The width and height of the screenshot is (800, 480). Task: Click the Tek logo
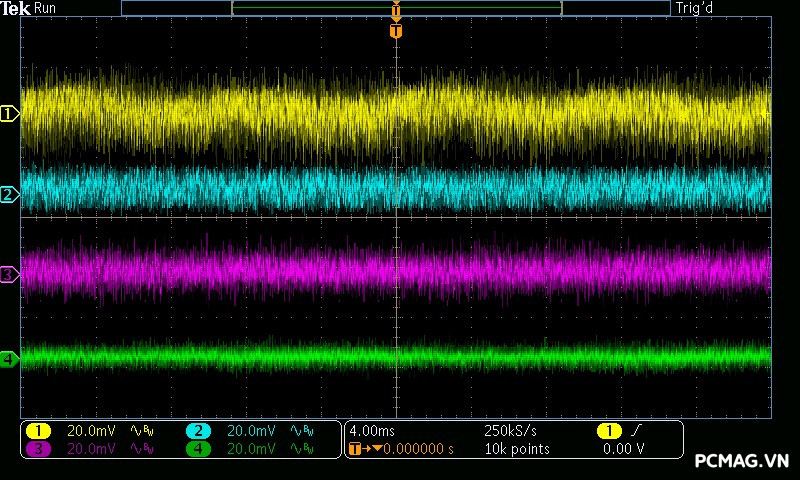coord(17,8)
